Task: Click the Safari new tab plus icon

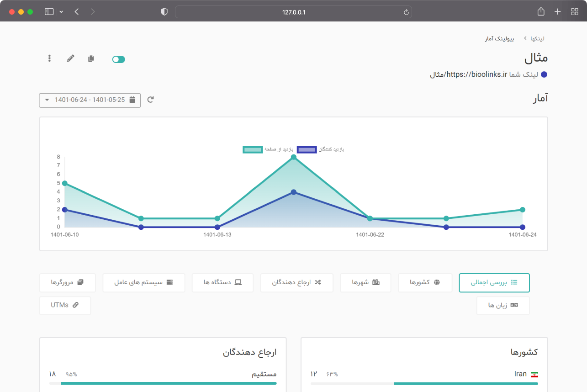Action: pos(557,12)
